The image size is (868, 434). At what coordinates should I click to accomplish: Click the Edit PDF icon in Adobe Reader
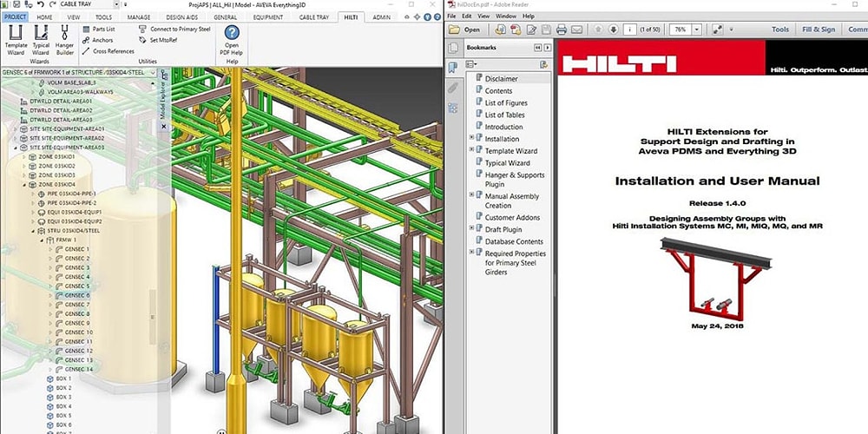coord(531,30)
